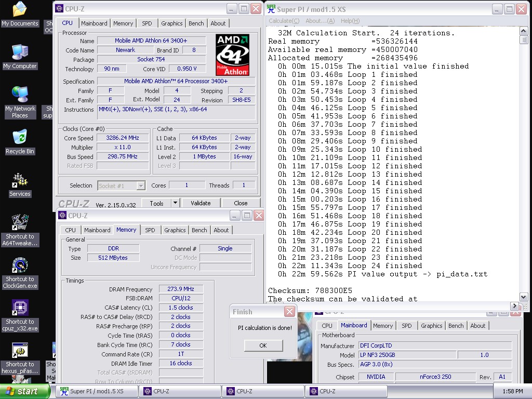
Task: Switch to About tab in top CPU-Z
Action: [218, 23]
